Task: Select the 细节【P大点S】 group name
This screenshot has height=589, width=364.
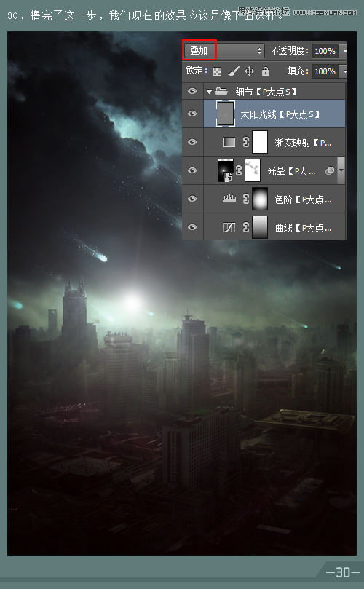Action: (x=266, y=91)
